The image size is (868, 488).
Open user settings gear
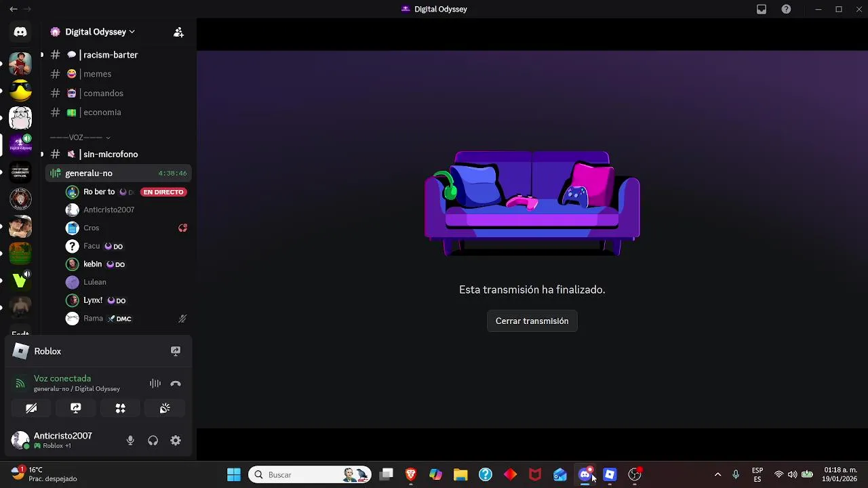point(176,441)
